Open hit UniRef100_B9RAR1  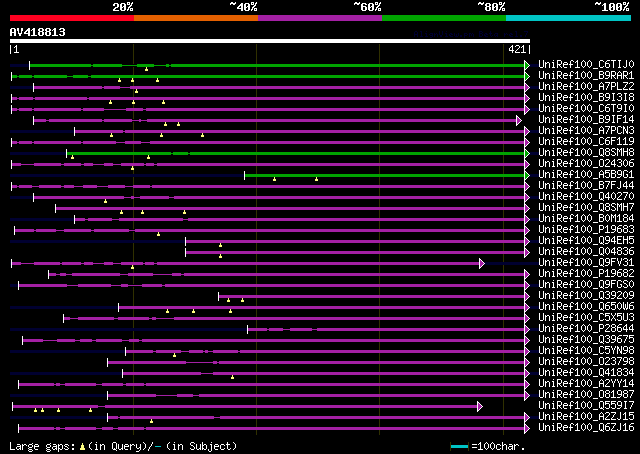(x=586, y=76)
